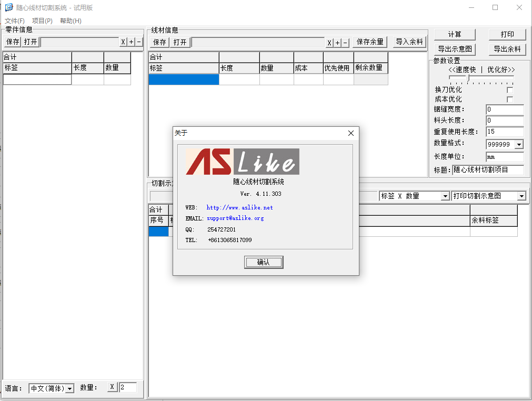Click 长度 column header in 零件信息 table

tap(88, 68)
